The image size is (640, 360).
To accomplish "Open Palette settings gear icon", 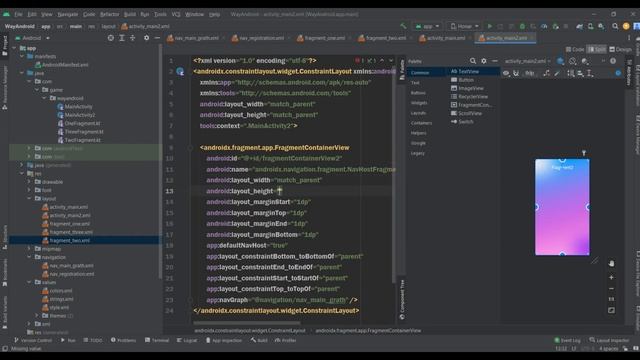I will [x=484, y=61].
